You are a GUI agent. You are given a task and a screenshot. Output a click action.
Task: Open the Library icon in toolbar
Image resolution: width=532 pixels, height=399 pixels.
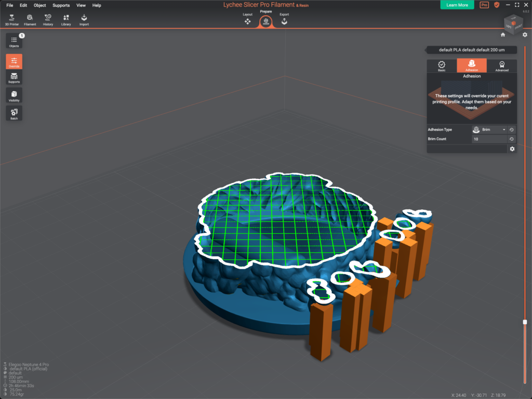[x=65, y=19]
